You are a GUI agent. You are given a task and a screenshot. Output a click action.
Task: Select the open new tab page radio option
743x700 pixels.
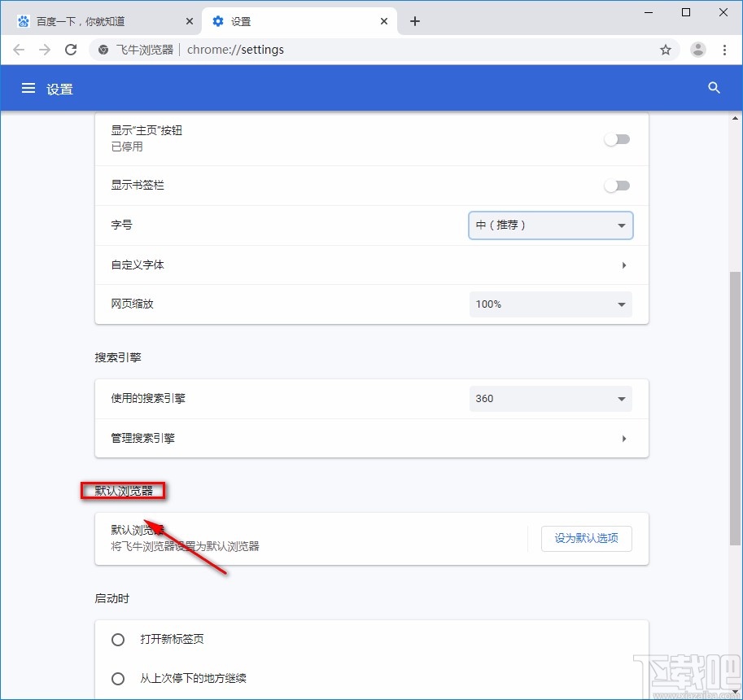click(x=117, y=640)
